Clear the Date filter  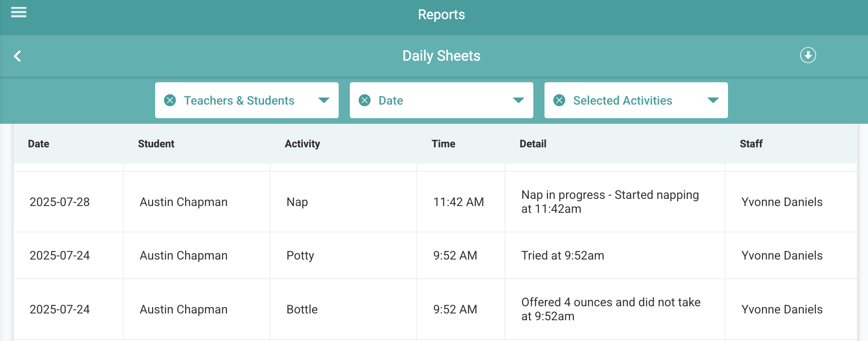tap(365, 100)
